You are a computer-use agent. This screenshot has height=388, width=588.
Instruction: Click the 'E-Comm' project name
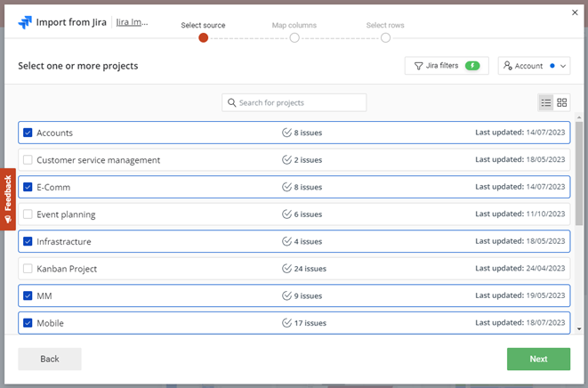(53, 187)
